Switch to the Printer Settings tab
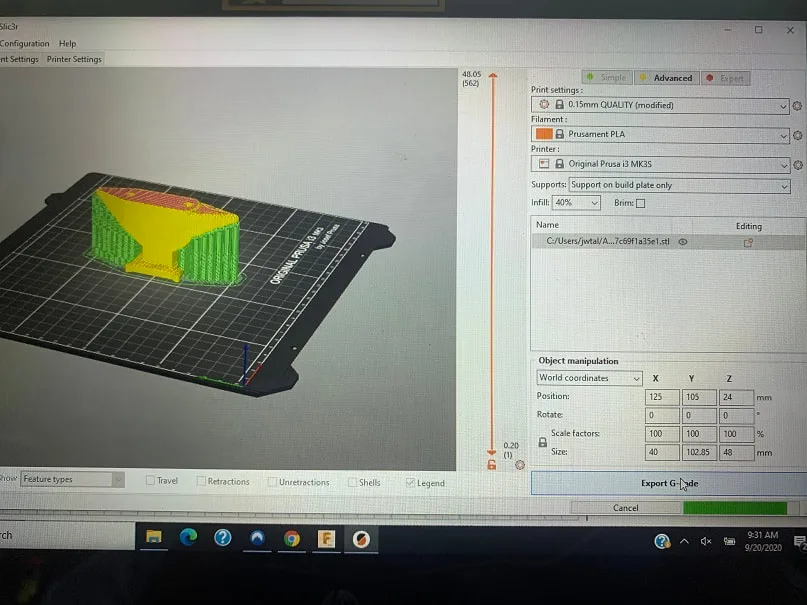The image size is (807, 605). coord(74,59)
